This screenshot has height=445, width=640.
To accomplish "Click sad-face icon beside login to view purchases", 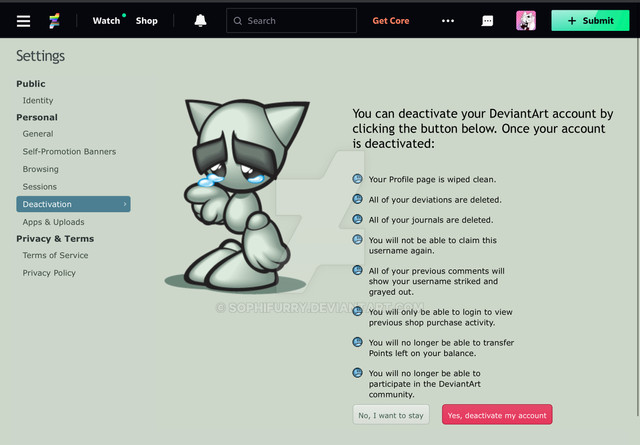I will tap(358, 311).
